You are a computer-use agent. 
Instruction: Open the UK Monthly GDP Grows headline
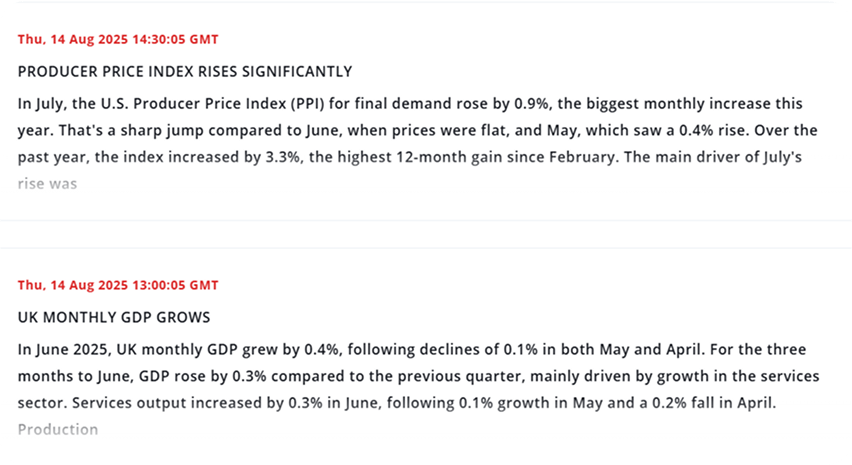click(x=114, y=317)
